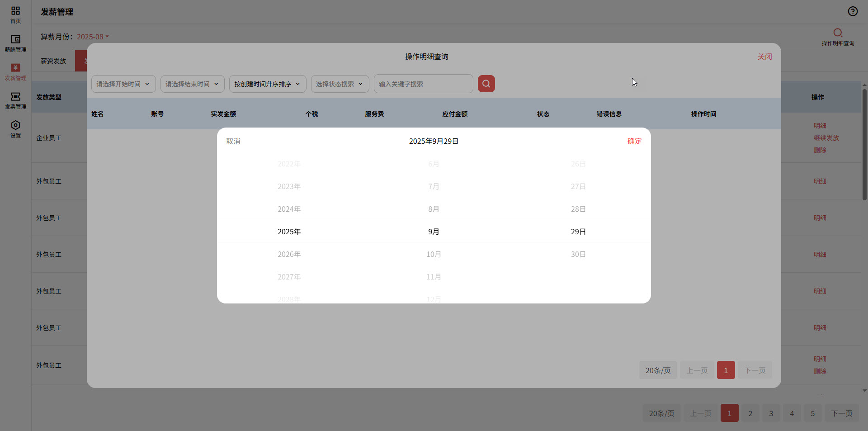Screen dimensions: 868x431
Task: Go to page 2 of results
Action: [x=750, y=413]
